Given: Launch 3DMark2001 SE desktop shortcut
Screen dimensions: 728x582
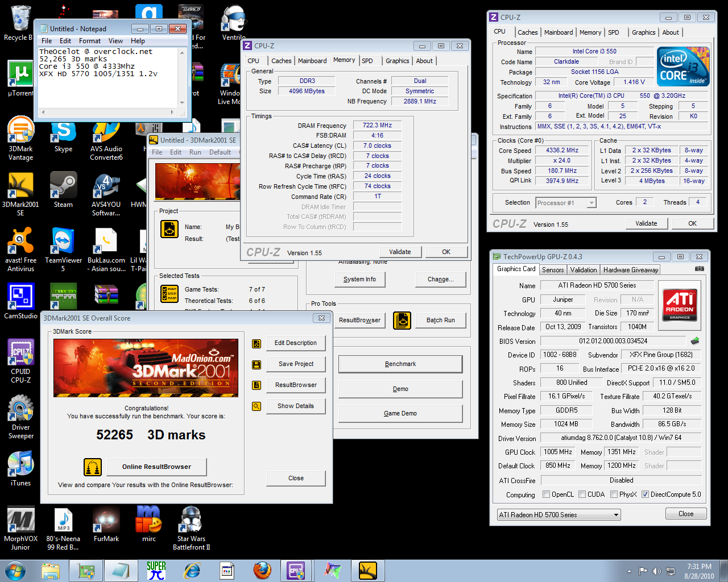Looking at the screenshot, I should tap(20, 194).
